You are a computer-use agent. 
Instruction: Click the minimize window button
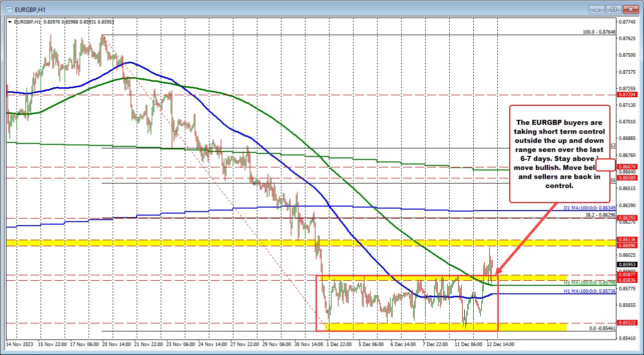[596, 9]
